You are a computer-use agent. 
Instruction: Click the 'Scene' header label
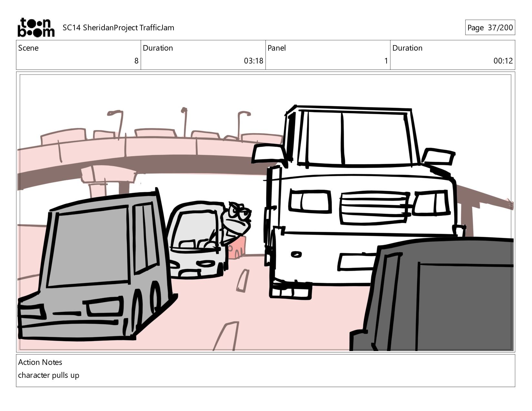click(x=28, y=48)
